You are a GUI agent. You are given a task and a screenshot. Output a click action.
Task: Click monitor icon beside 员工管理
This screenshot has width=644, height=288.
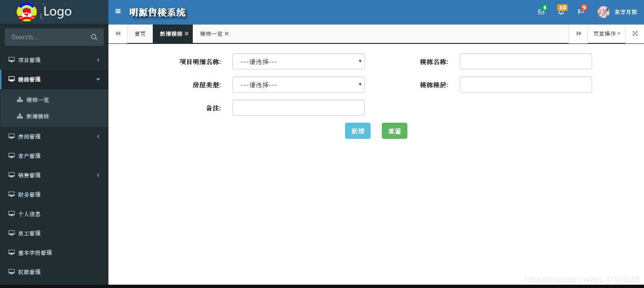pyautogui.click(x=11, y=233)
